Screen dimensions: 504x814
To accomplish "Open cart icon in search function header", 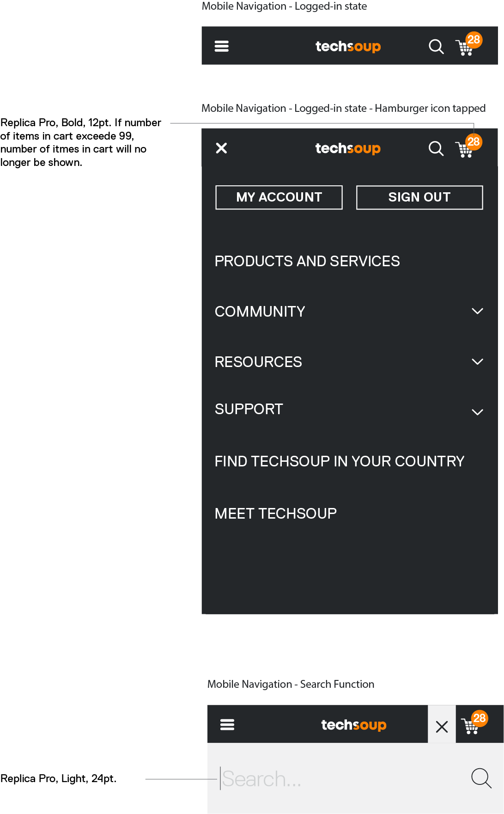I will pos(472,726).
